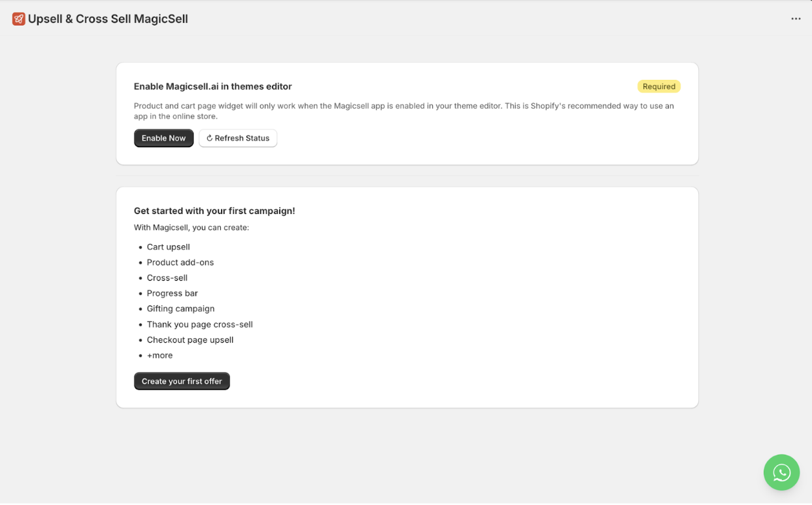Click the 'Enable Magicsell.ai in themes editor' heading
The image size is (812, 505).
[x=213, y=86]
